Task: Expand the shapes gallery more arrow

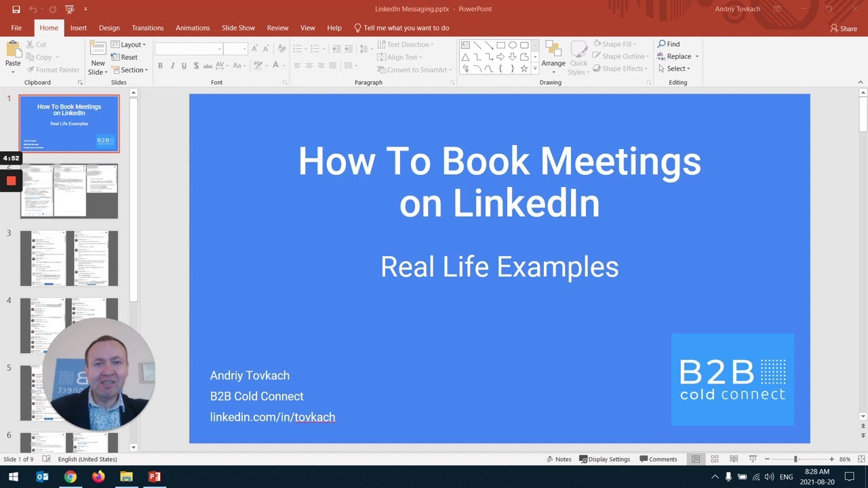Action: click(x=535, y=69)
